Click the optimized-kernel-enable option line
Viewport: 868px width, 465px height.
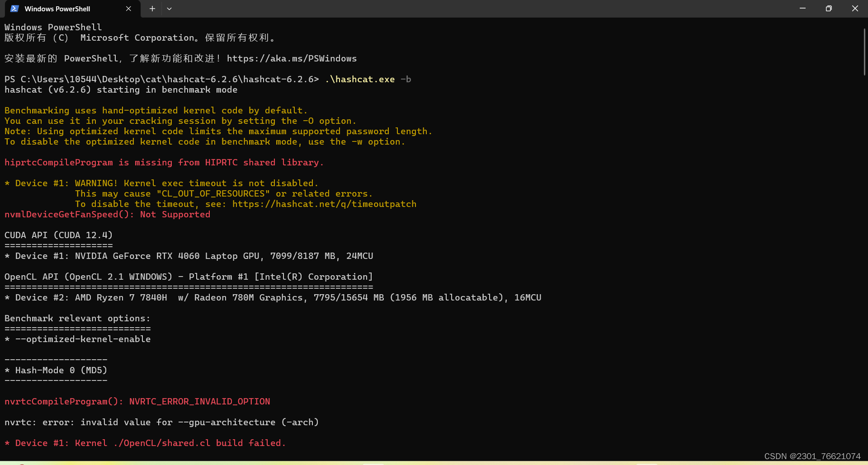pyautogui.click(x=77, y=339)
